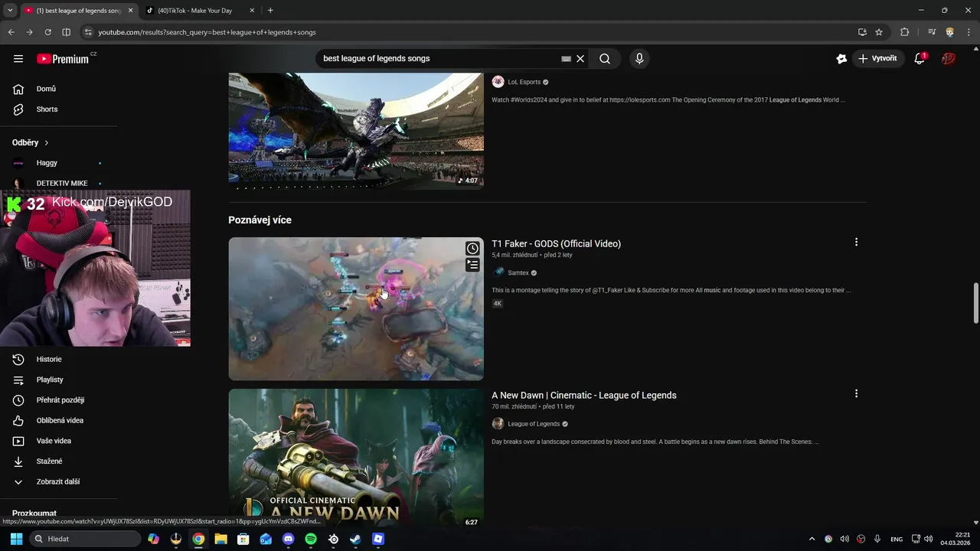This screenshot has height=551, width=980.
Task: Open the Worlds 2017 dragon video thumbnail
Action: (x=356, y=130)
